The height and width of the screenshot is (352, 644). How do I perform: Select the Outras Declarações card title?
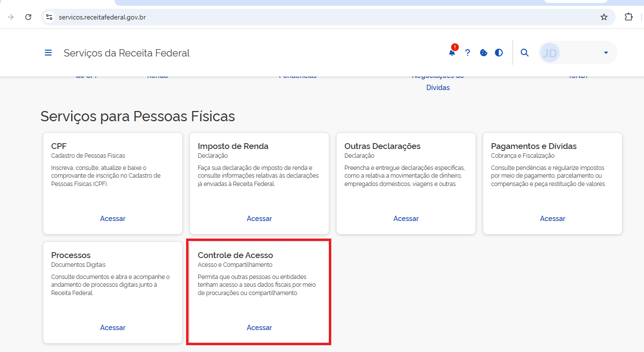(382, 146)
